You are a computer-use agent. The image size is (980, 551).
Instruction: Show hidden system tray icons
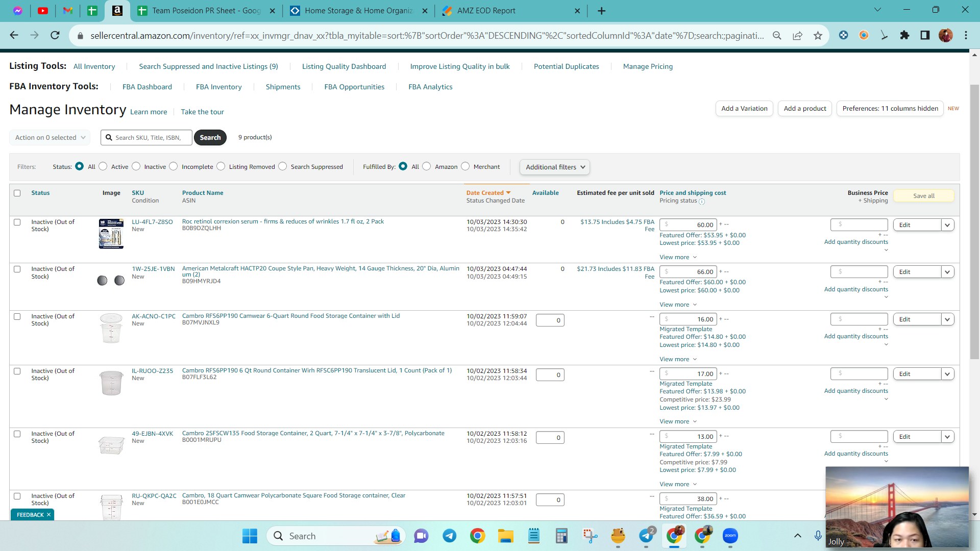coord(797,536)
